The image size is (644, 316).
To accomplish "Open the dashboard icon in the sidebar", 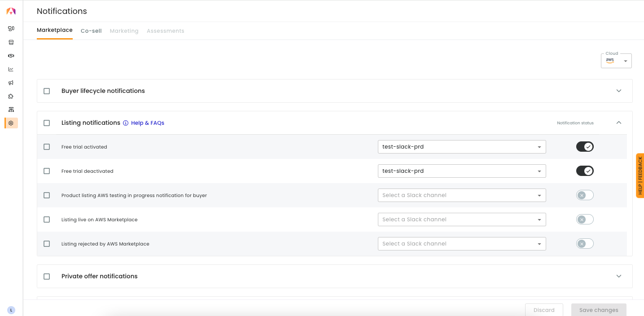I will [11, 29].
